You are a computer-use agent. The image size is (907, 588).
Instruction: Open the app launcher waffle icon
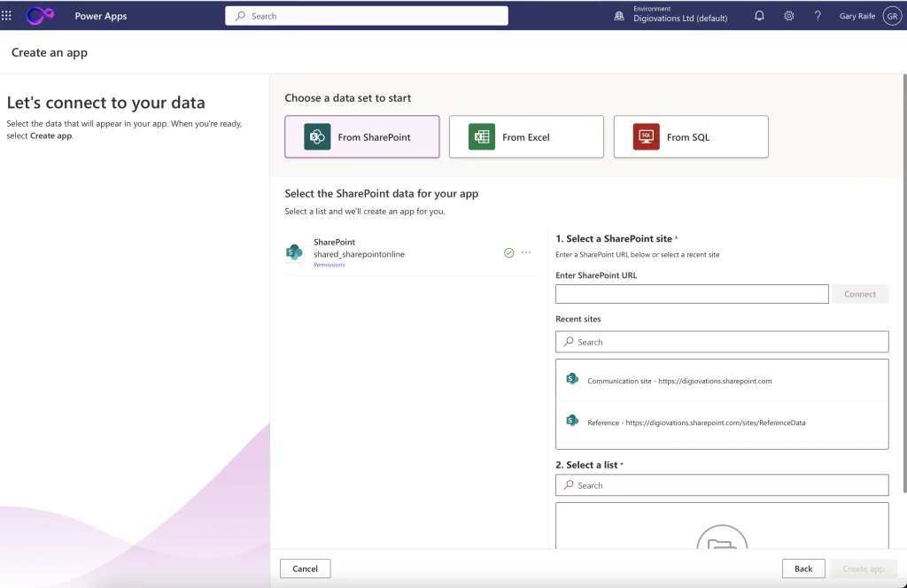[x=7, y=16]
